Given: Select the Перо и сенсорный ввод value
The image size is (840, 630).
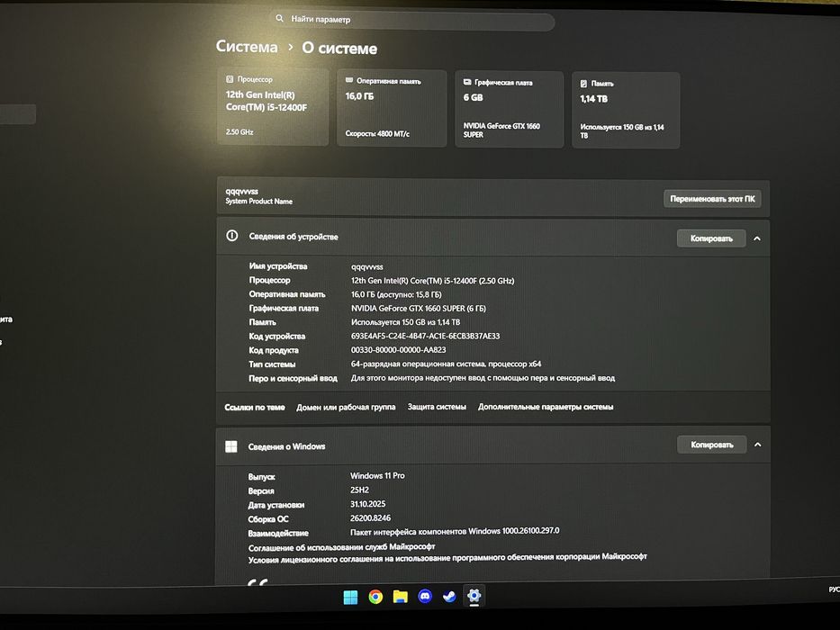Looking at the screenshot, I should pos(483,378).
